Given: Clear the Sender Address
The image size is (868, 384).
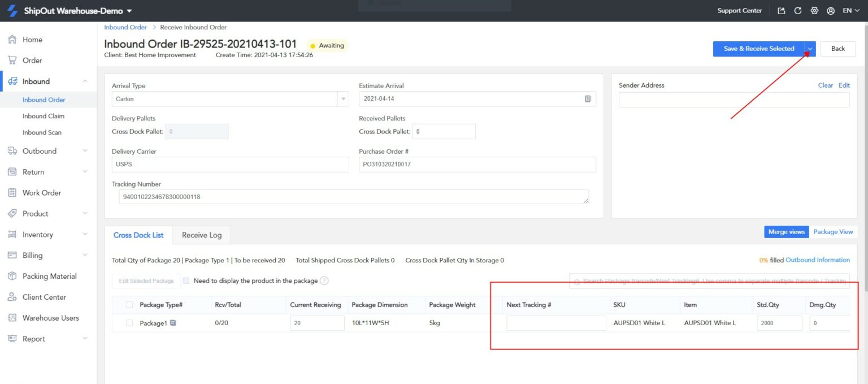Looking at the screenshot, I should 825,85.
